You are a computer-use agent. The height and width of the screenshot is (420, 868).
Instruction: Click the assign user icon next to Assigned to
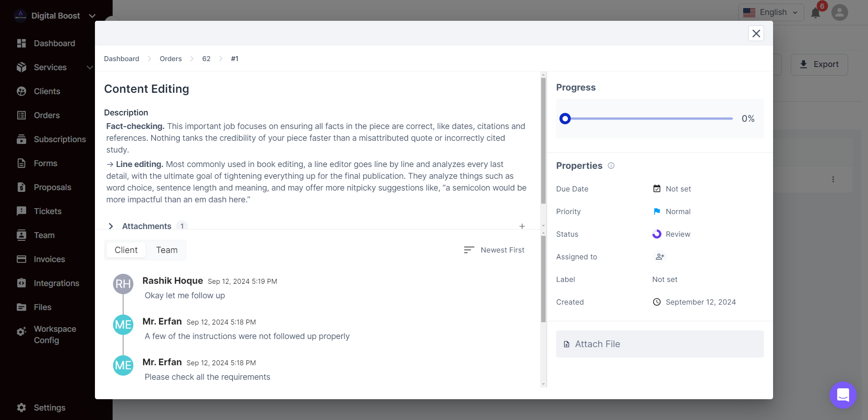659,257
